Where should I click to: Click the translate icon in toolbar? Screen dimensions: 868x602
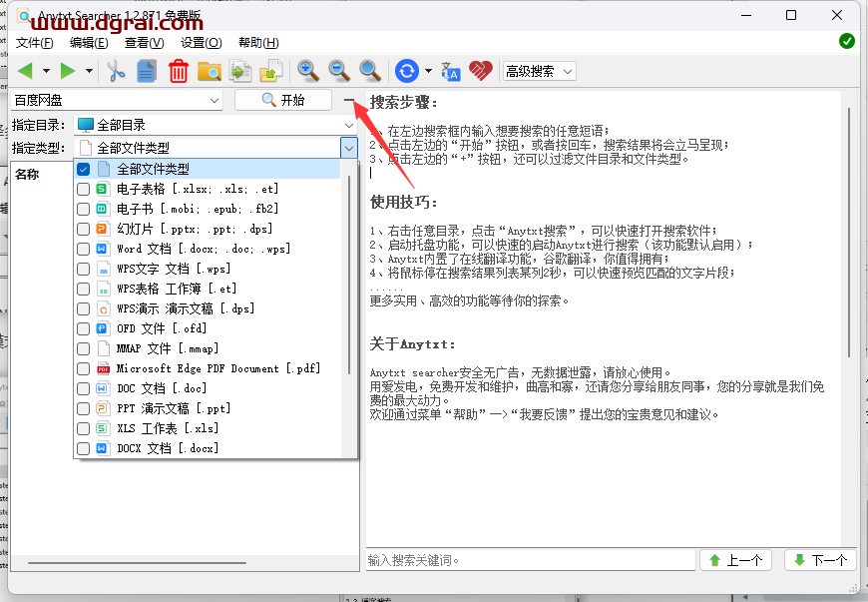tap(450, 71)
